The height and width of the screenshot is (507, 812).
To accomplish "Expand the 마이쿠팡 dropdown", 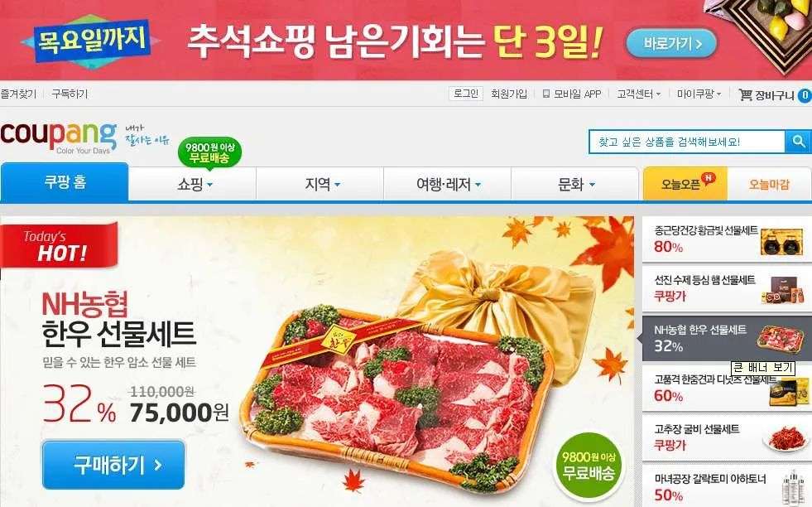I will [699, 94].
